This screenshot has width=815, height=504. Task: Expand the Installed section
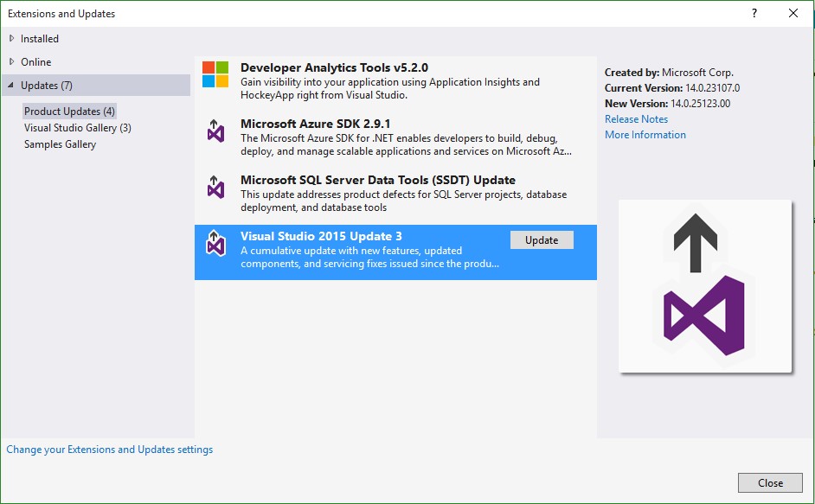pos(37,38)
